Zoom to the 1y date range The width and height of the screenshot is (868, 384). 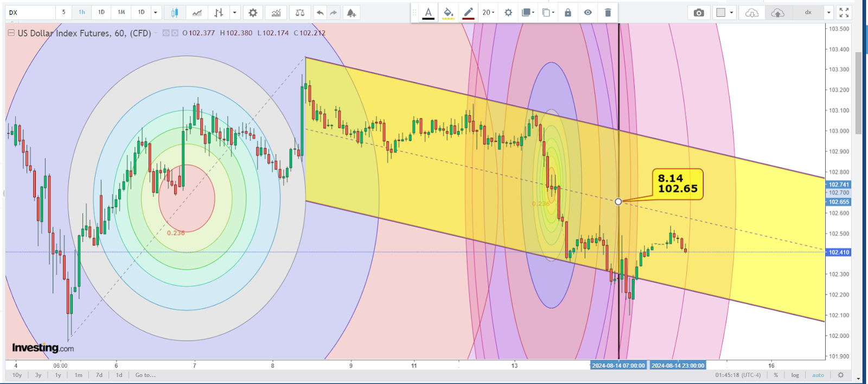58,375
